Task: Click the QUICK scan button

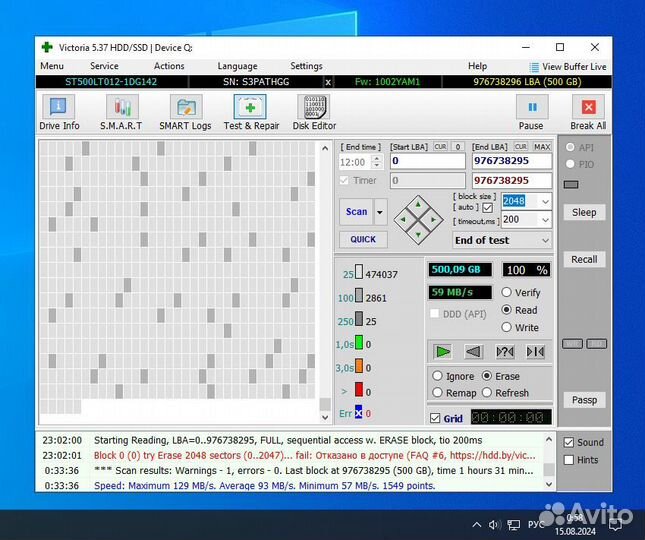Action: (x=363, y=239)
